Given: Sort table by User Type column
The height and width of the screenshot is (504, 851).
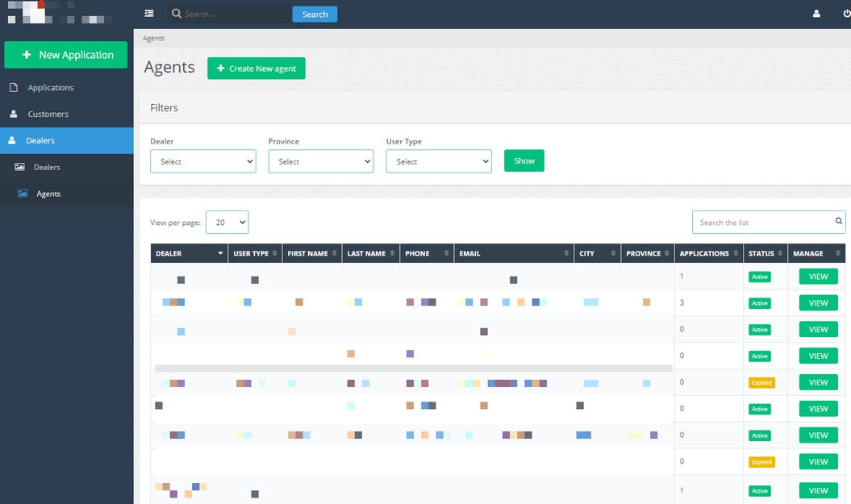Looking at the screenshot, I should (x=255, y=253).
